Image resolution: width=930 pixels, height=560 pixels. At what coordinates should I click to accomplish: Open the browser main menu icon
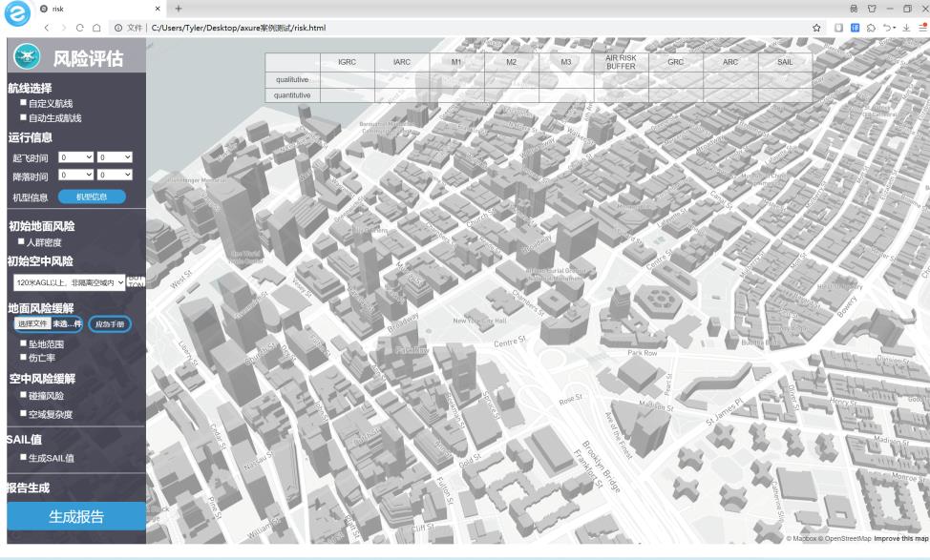pyautogui.click(x=923, y=28)
